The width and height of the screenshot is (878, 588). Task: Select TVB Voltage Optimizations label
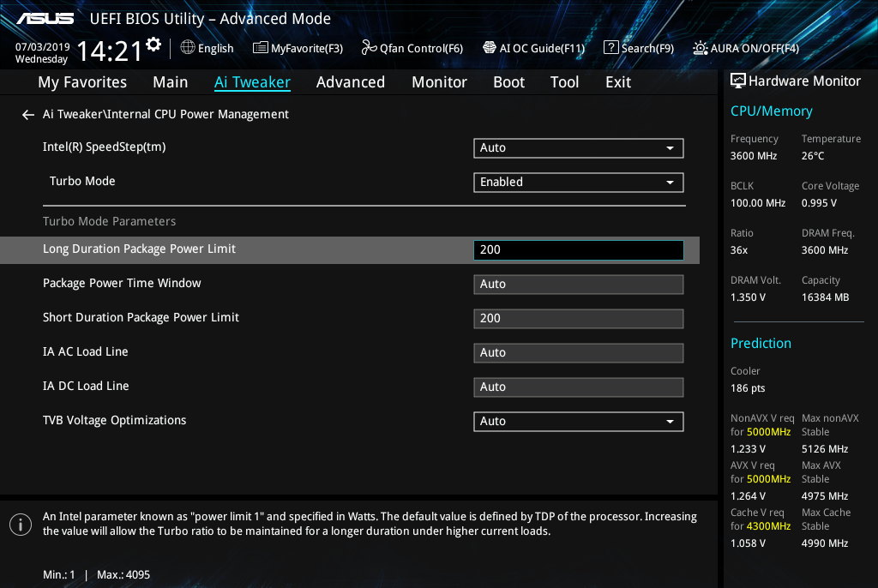[x=114, y=421]
